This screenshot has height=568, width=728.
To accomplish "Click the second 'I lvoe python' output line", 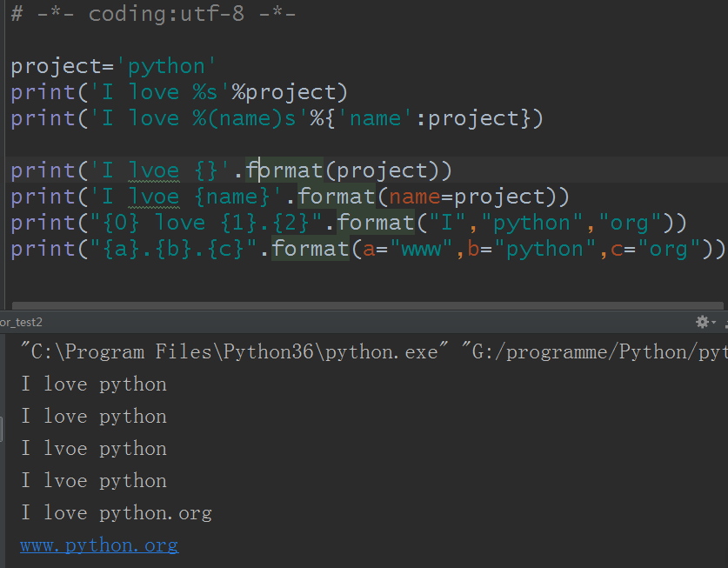I will 94,481.
